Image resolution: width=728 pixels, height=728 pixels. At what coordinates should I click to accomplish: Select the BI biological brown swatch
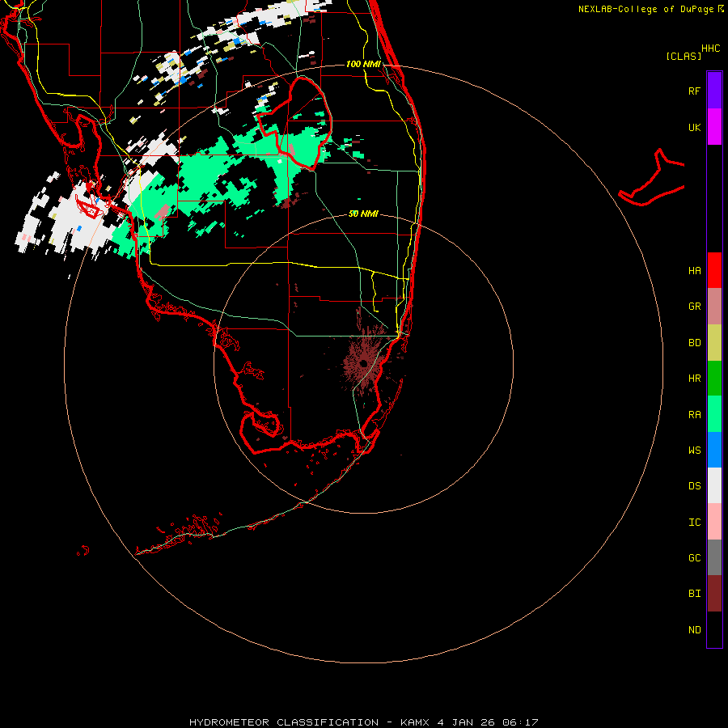[x=714, y=594]
